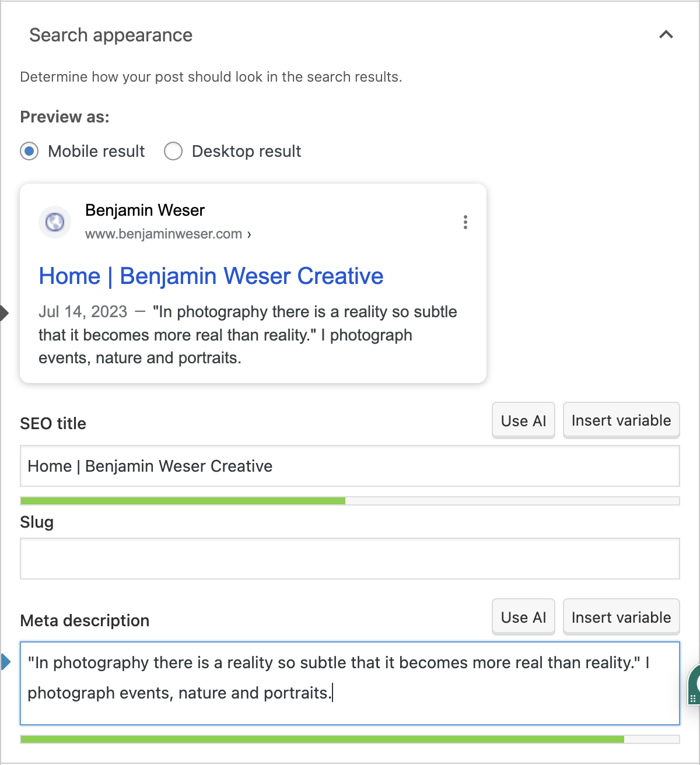Click the Search appearance section heading

[x=111, y=35]
